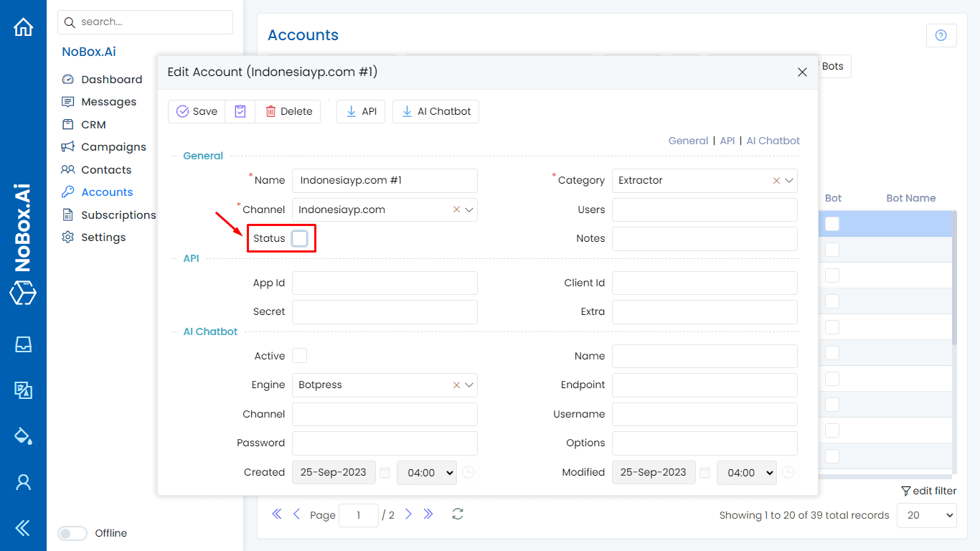The image size is (980, 551).
Task: Click the user profile icon
Action: 23,482
